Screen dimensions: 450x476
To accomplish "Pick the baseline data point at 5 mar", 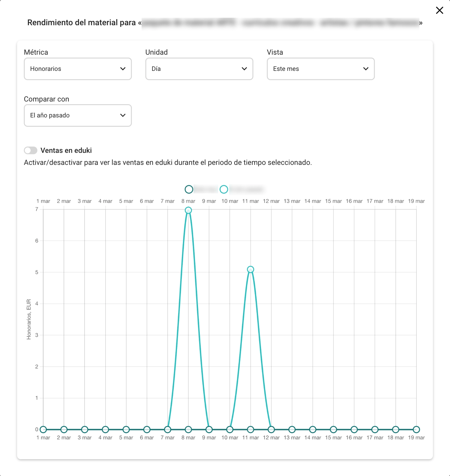I will [126, 429].
